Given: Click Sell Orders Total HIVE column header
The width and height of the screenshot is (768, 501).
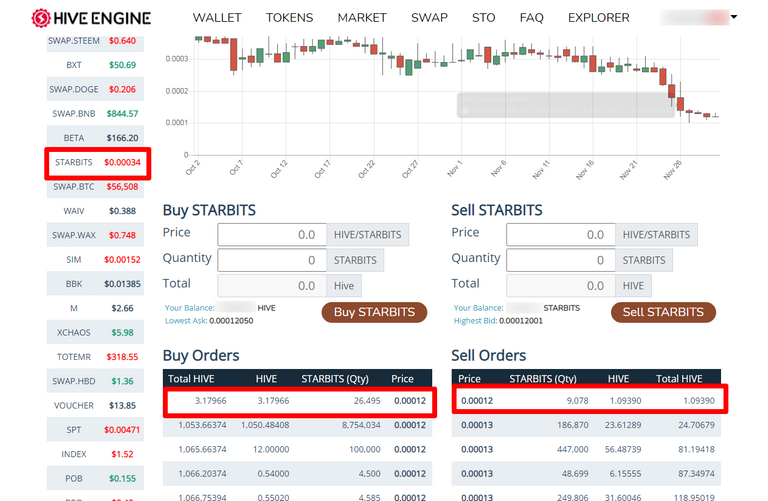Looking at the screenshot, I should tap(679, 379).
